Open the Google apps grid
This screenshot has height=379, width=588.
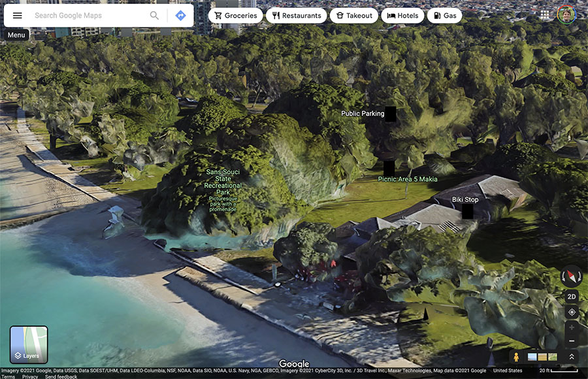click(x=545, y=15)
